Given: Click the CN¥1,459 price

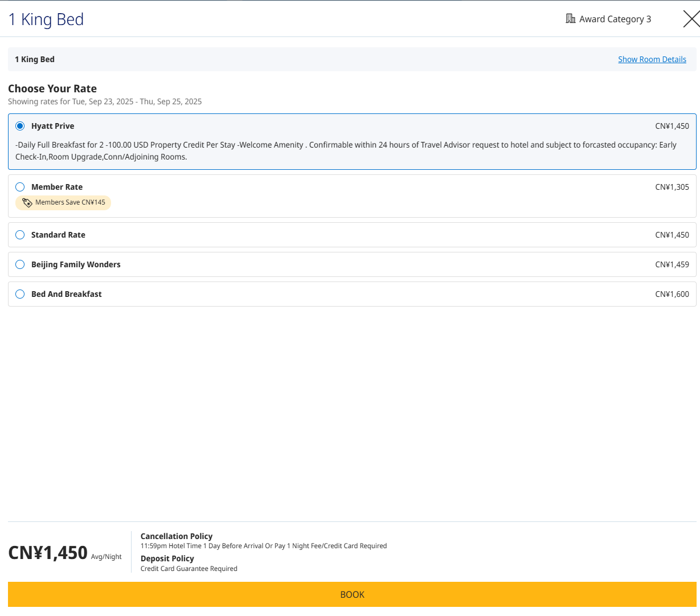Looking at the screenshot, I should coord(672,264).
